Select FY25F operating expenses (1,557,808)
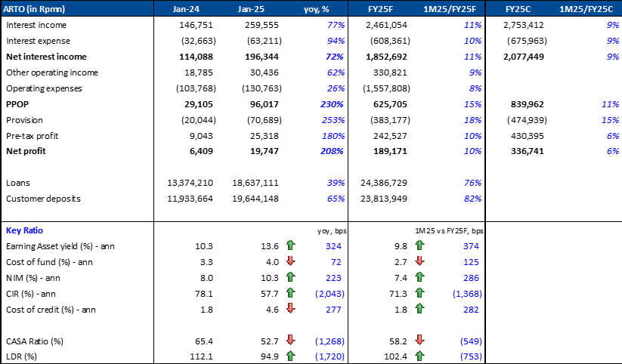This screenshot has width=622, height=364. pyautogui.click(x=386, y=88)
